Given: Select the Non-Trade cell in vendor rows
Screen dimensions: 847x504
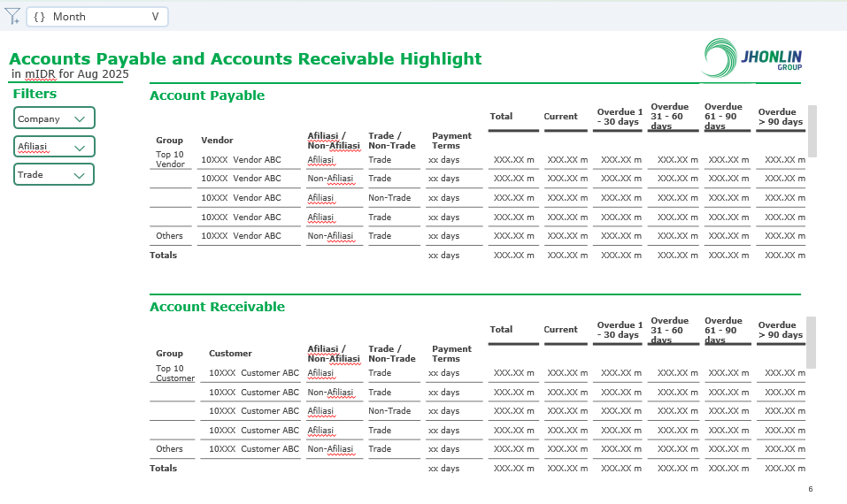Looking at the screenshot, I should tap(389, 198).
